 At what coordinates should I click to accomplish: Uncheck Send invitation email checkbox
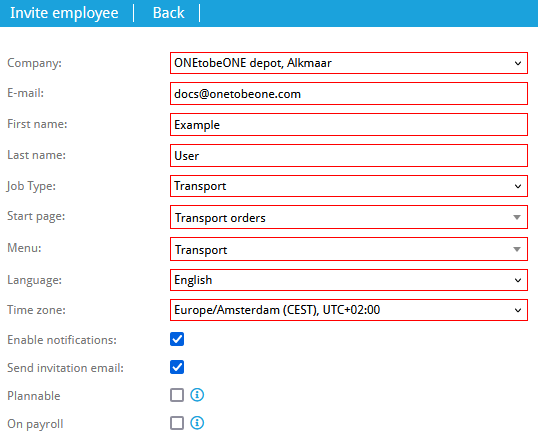point(177,367)
